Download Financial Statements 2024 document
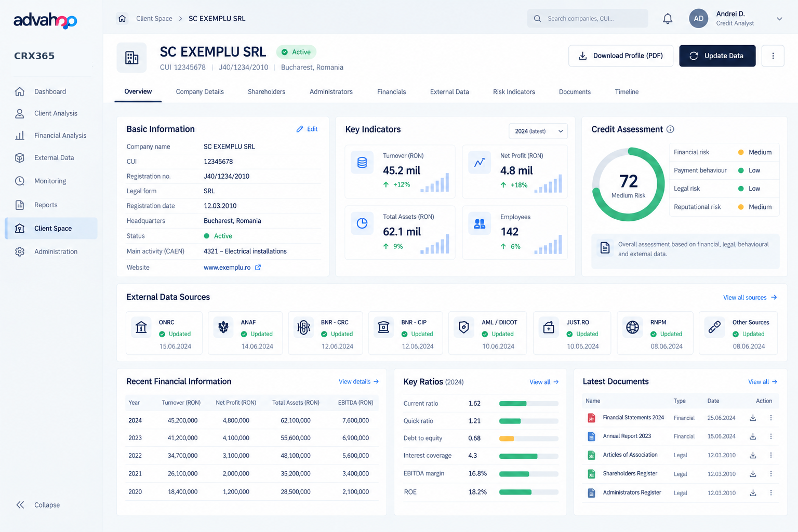Viewport: 798px width, 532px height. coord(753,418)
